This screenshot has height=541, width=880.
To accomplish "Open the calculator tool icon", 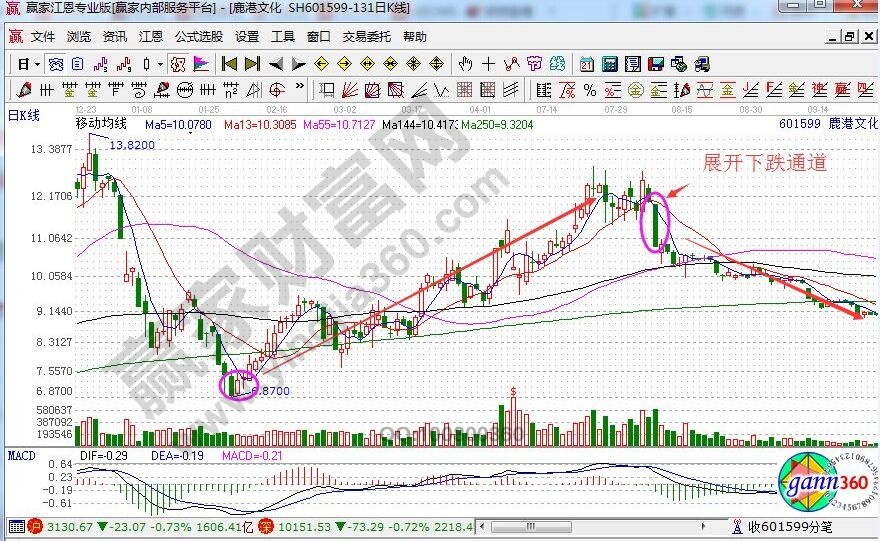I will tap(609, 63).
